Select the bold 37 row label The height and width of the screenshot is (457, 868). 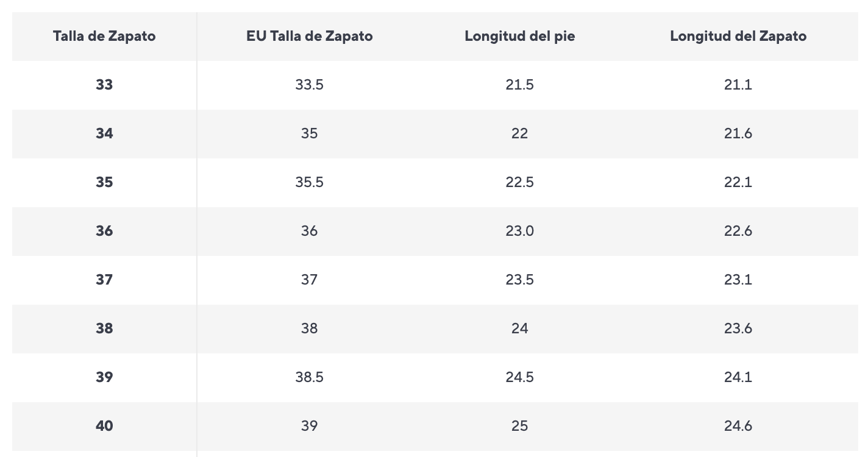tap(104, 280)
